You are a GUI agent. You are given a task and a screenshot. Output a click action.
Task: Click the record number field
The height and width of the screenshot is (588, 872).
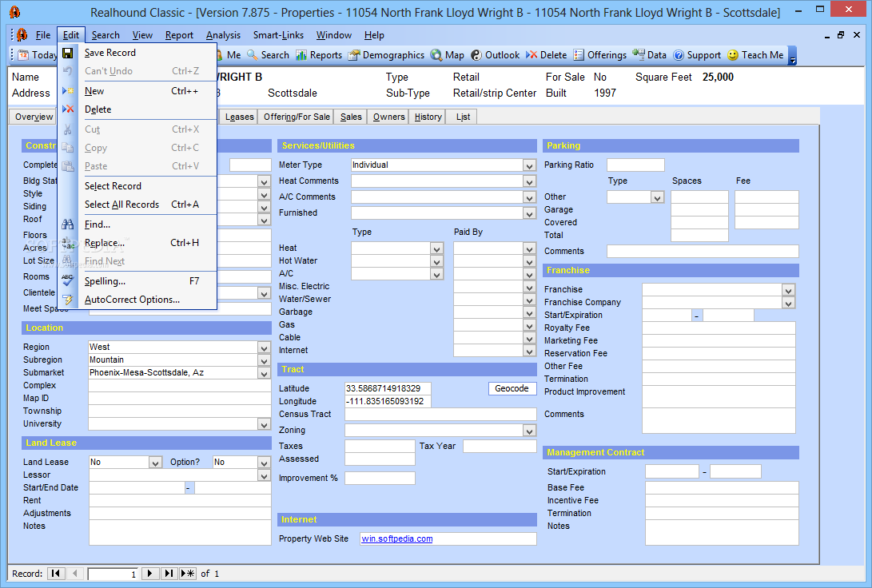click(113, 574)
